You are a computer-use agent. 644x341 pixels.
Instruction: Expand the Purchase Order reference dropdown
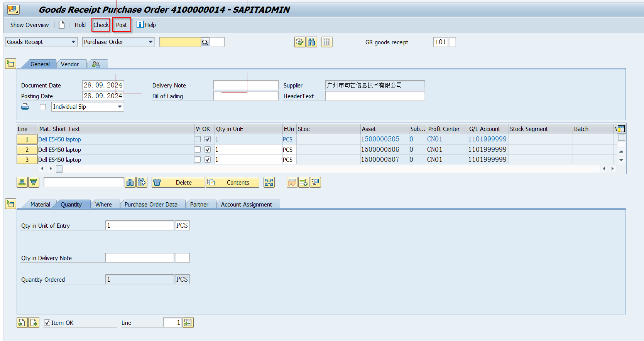click(150, 42)
